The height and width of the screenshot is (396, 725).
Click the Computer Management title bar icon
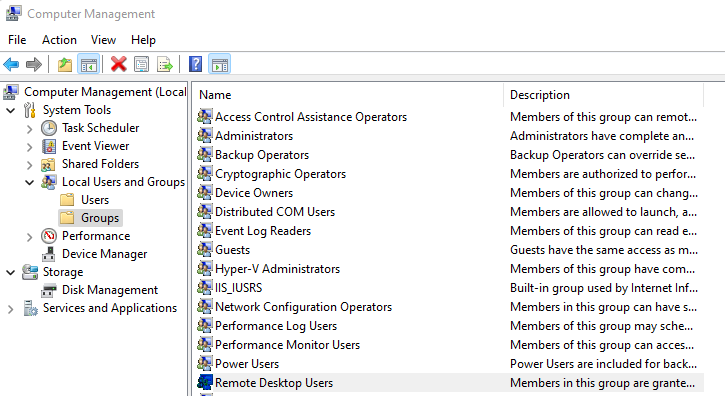click(x=13, y=13)
